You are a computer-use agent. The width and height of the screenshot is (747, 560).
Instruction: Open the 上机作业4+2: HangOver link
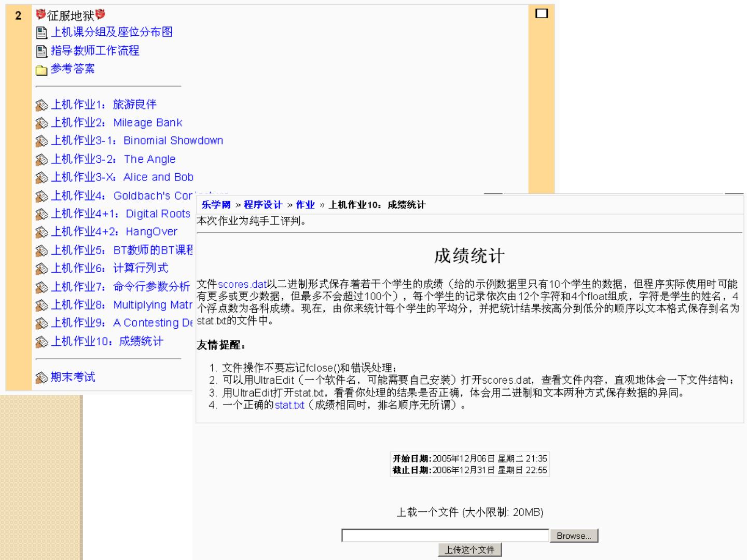[x=114, y=232]
